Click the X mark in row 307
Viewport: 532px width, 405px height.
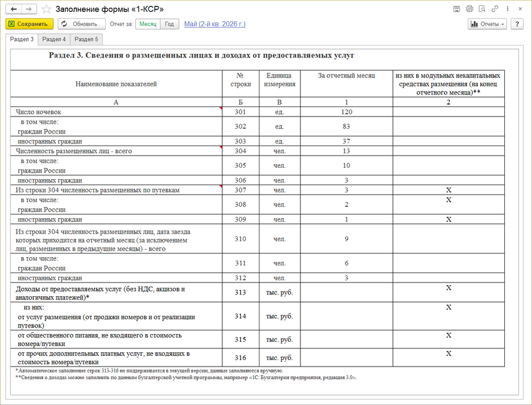click(x=449, y=190)
